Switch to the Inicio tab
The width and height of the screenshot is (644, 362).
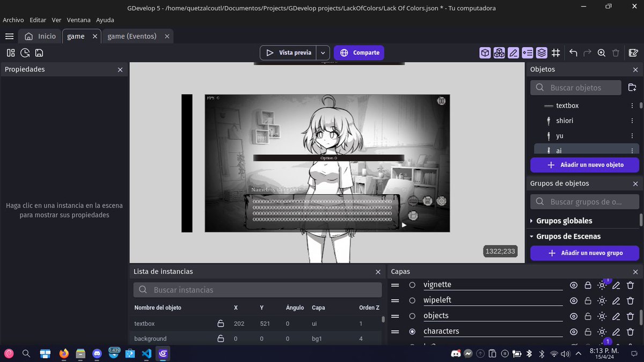coord(40,36)
